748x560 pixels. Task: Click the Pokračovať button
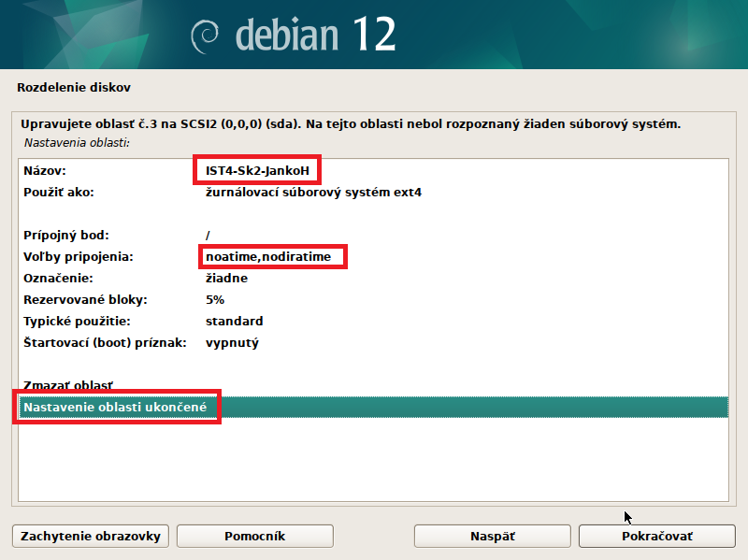(x=657, y=536)
